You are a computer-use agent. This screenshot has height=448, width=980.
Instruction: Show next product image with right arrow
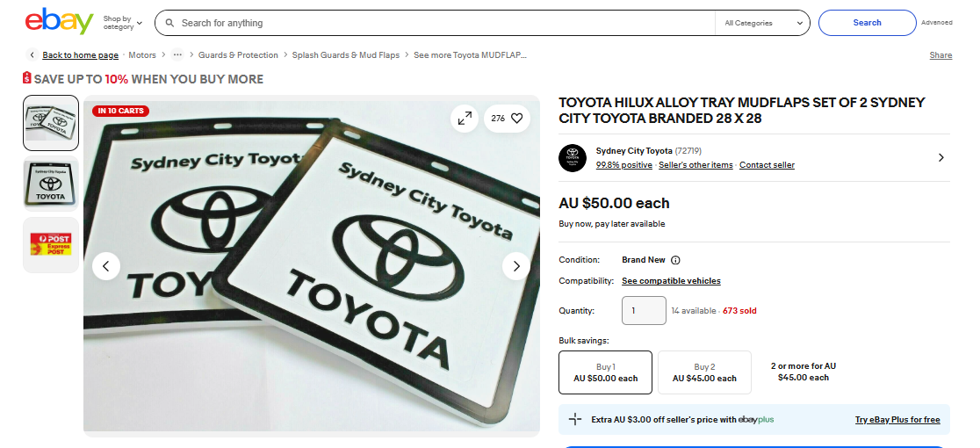pyautogui.click(x=515, y=265)
